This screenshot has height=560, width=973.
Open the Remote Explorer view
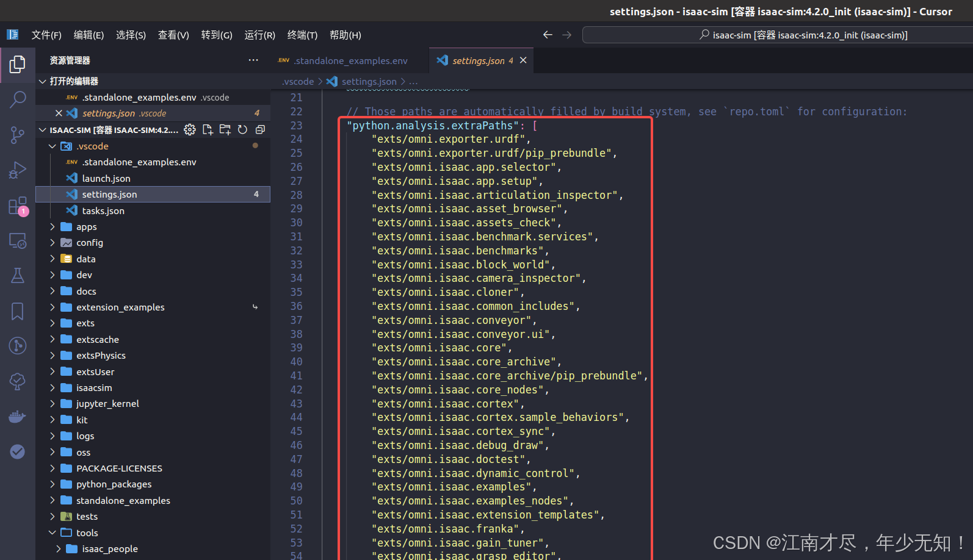pyautogui.click(x=17, y=241)
